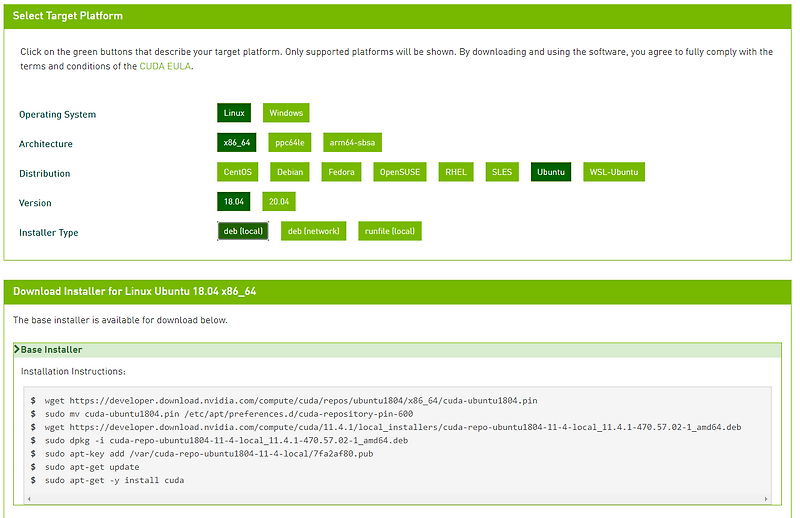
Task: Select the runfile (local) installer type
Action: [390, 231]
